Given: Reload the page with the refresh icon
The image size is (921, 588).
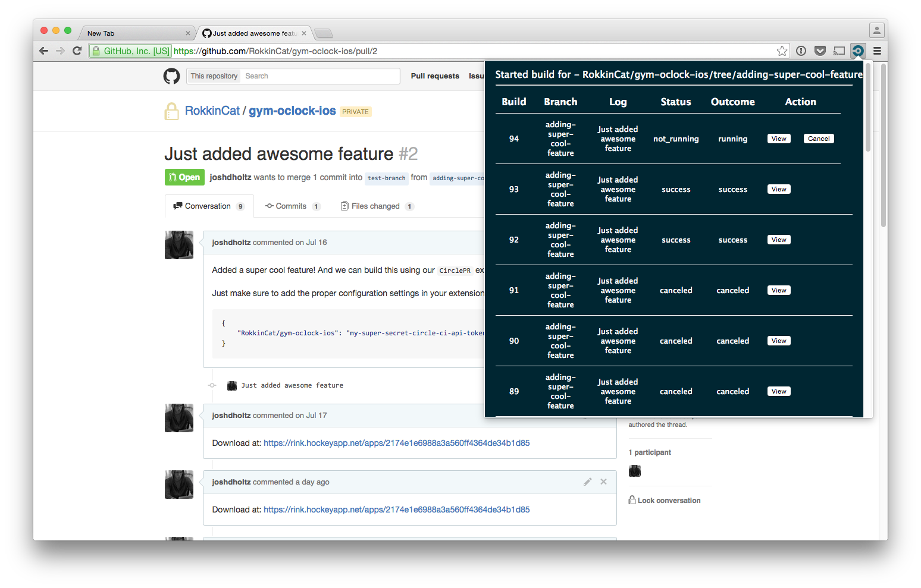Looking at the screenshot, I should click(77, 51).
